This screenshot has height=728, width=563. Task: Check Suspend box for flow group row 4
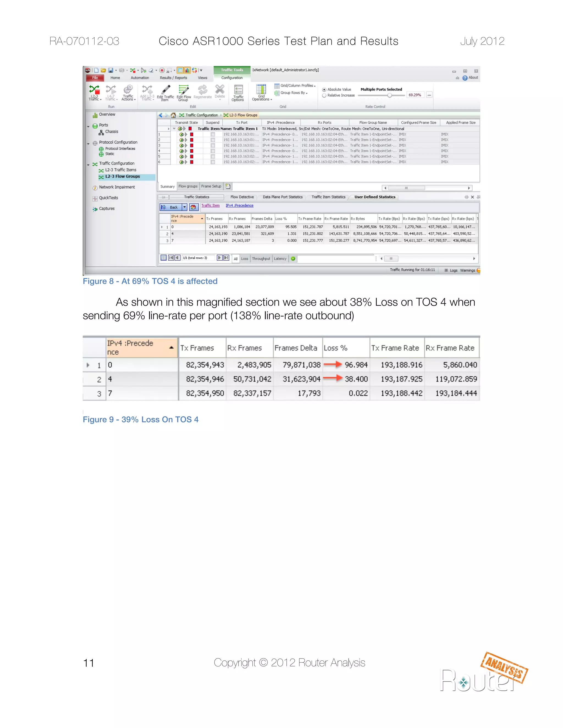click(213, 151)
